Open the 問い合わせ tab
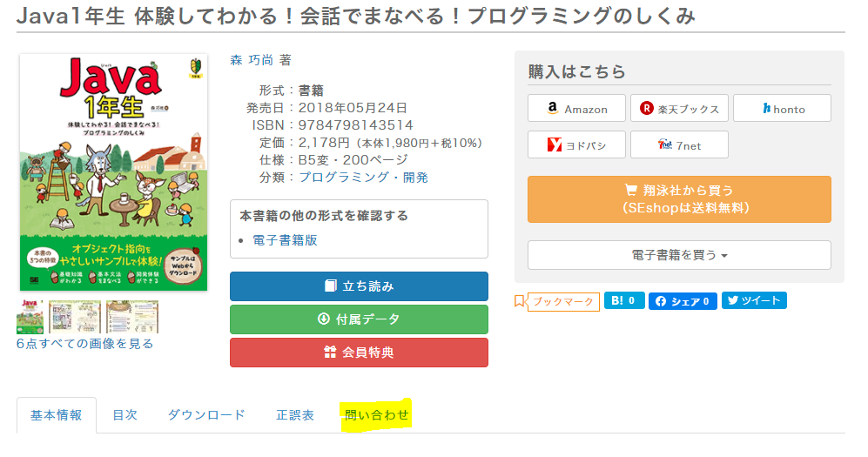The height and width of the screenshot is (457, 868). [376, 415]
